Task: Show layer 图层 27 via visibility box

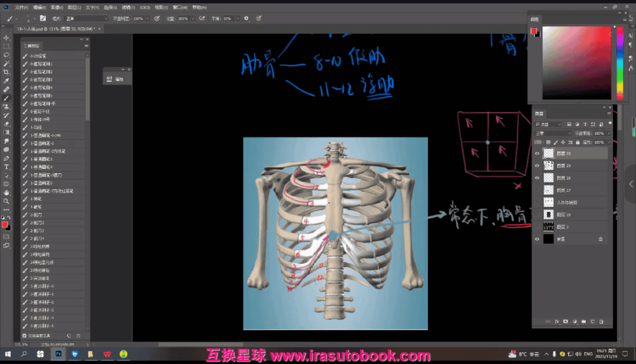Action: pos(537,190)
